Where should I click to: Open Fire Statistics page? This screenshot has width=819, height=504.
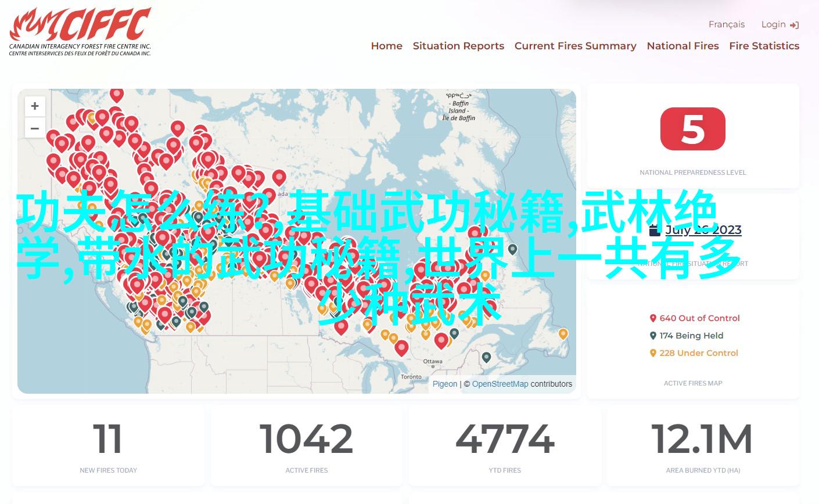(764, 46)
